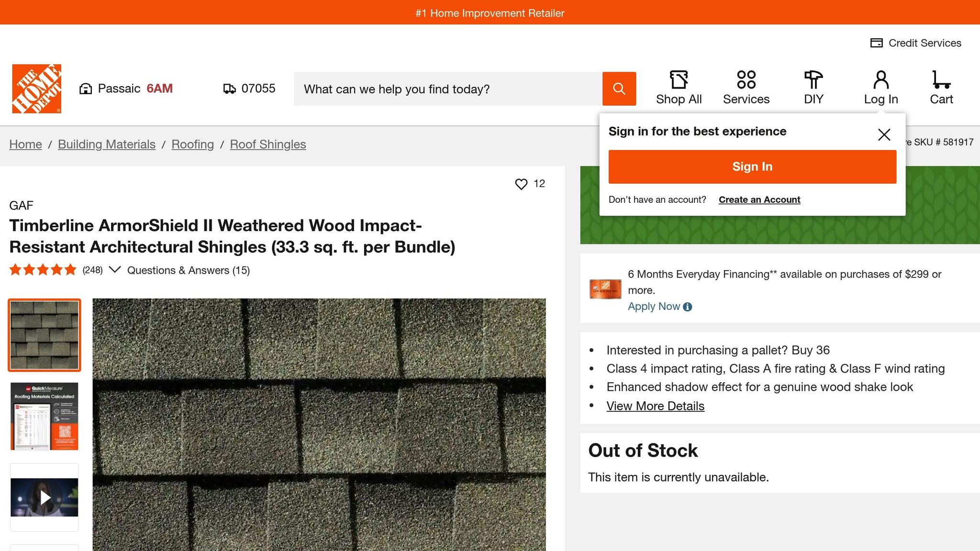Click the orange Sign In button
The width and height of the screenshot is (980, 551).
pos(752,167)
